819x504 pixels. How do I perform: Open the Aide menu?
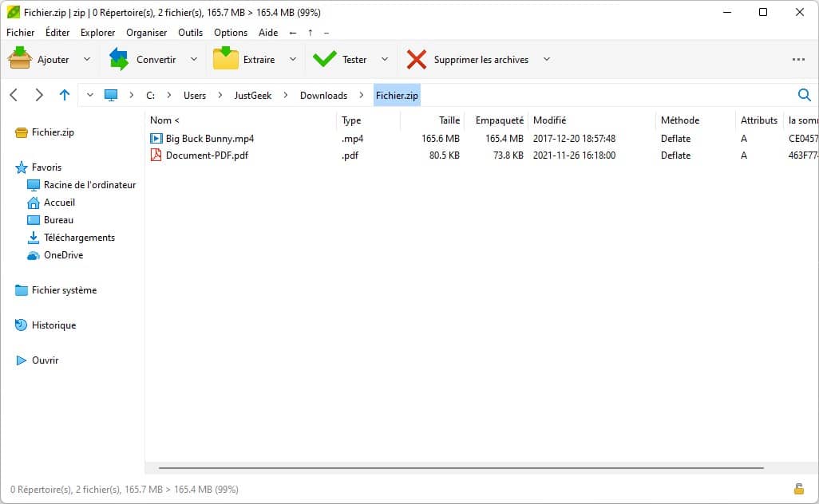coord(268,33)
